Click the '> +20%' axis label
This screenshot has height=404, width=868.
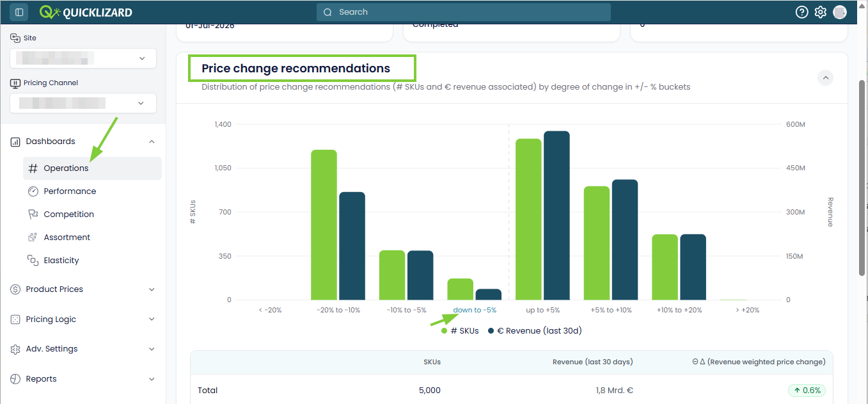(x=747, y=310)
